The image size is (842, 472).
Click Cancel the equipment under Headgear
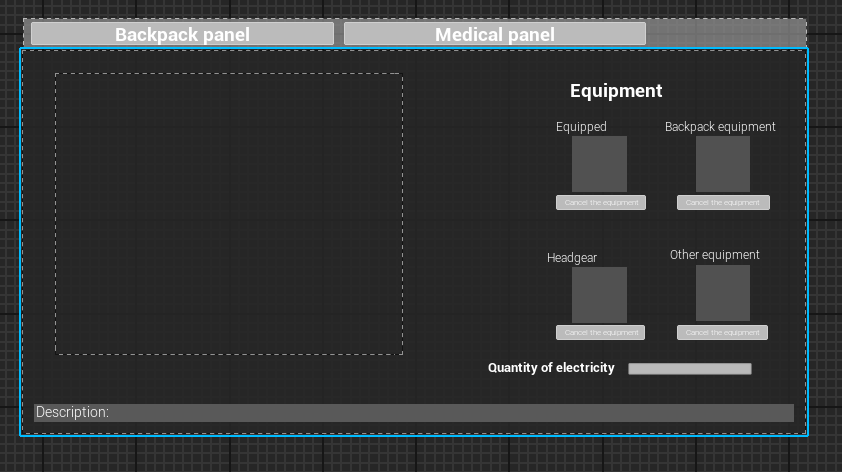point(600,332)
